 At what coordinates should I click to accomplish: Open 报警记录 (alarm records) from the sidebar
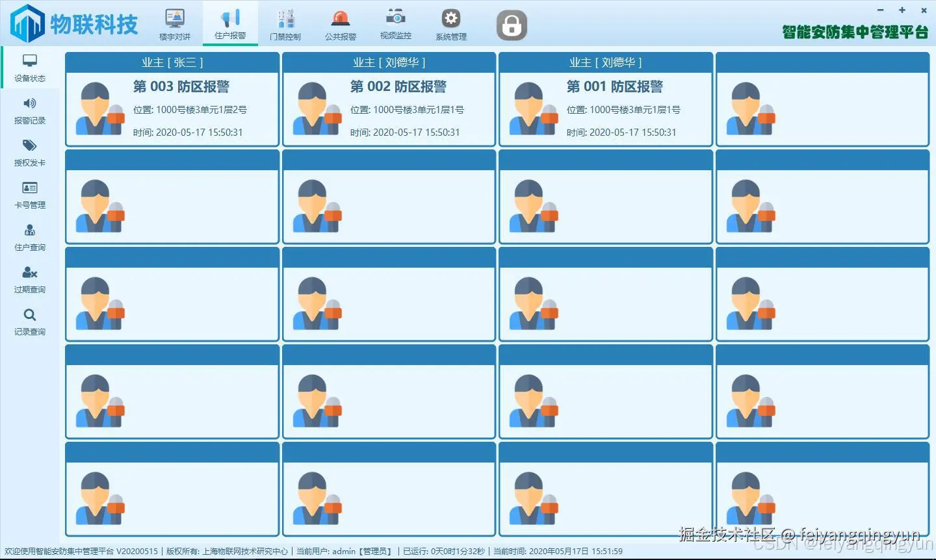click(29, 110)
